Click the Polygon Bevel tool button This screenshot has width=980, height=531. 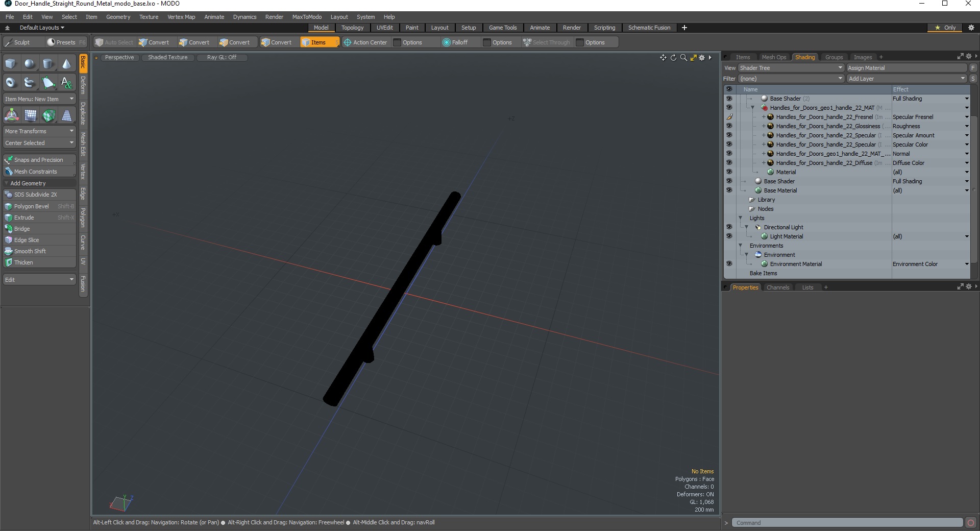tap(39, 206)
